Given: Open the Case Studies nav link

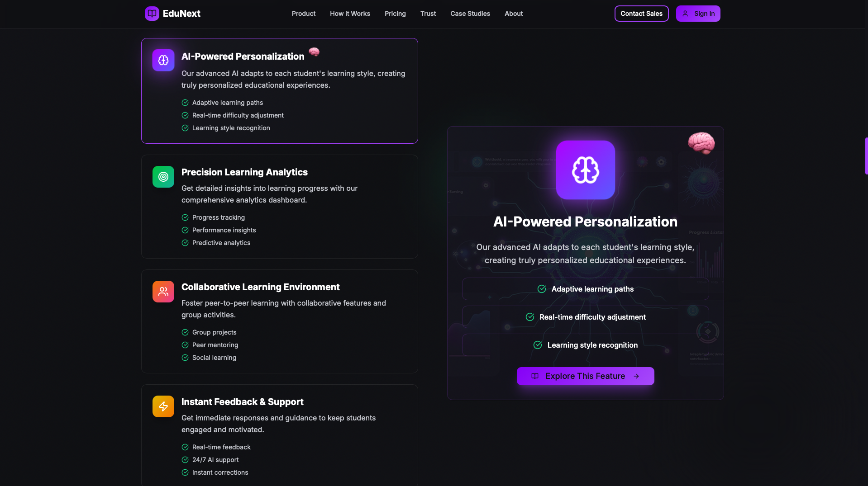Looking at the screenshot, I should pyautogui.click(x=470, y=14).
